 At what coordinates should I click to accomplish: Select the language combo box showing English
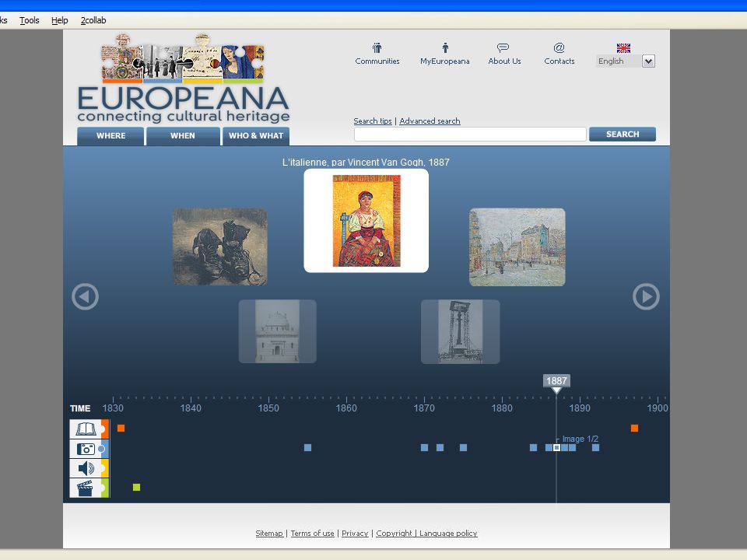pos(626,61)
